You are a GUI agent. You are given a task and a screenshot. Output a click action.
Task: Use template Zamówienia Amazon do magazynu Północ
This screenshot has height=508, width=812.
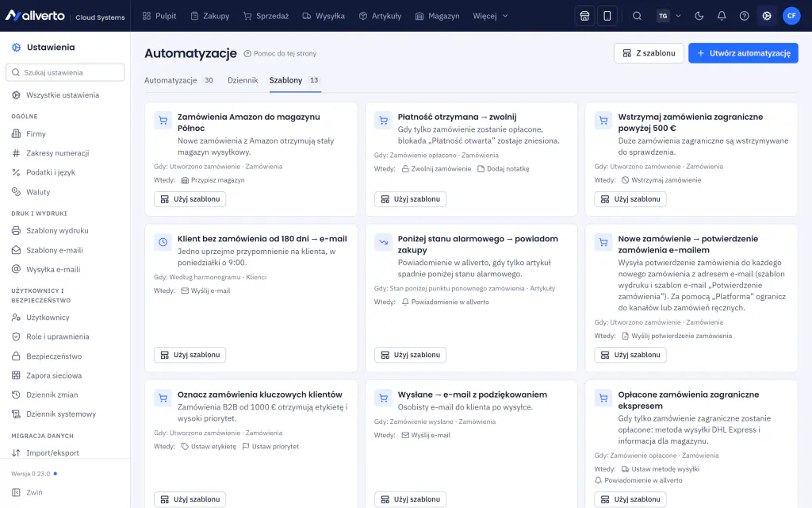[190, 199]
